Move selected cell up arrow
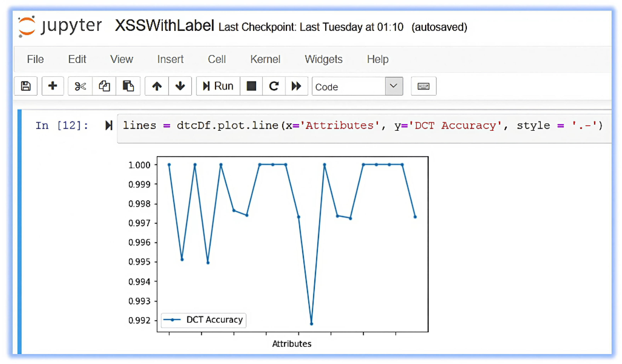The height and width of the screenshot is (364, 622). pyautogui.click(x=157, y=86)
